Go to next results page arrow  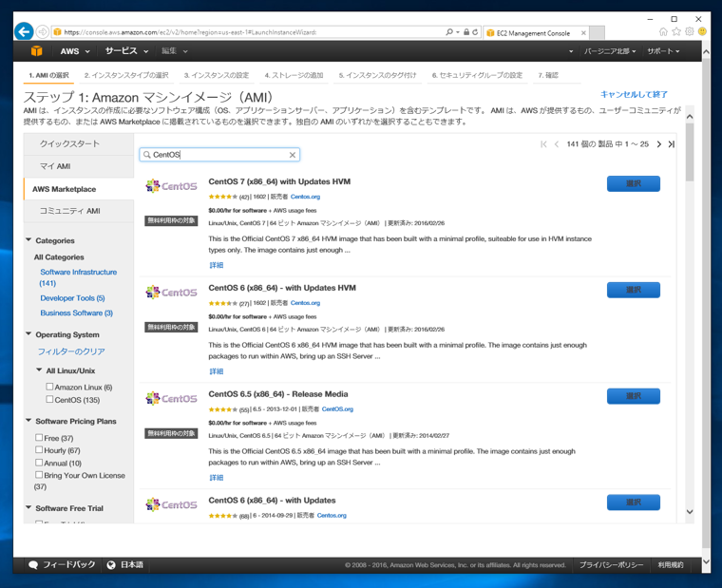pyautogui.click(x=659, y=144)
